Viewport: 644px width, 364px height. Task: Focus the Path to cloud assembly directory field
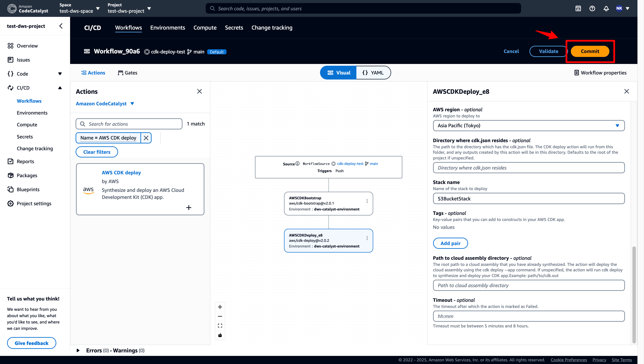pos(529,285)
